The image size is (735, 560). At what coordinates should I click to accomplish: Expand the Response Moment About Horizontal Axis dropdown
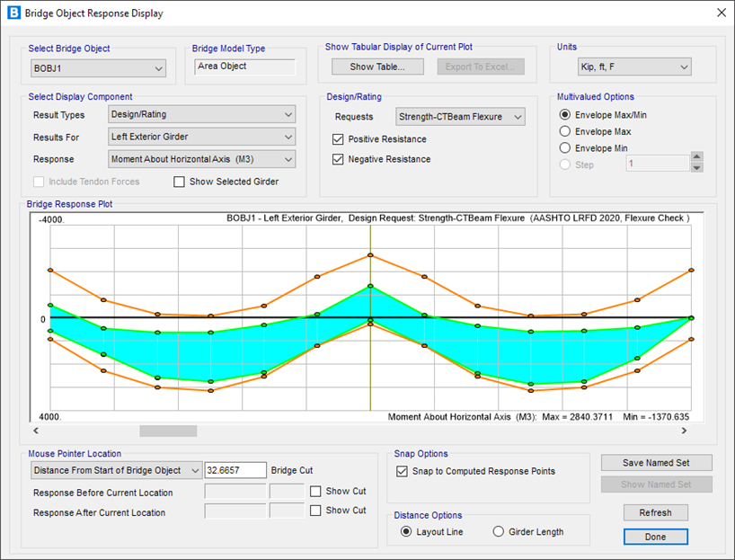(201, 159)
